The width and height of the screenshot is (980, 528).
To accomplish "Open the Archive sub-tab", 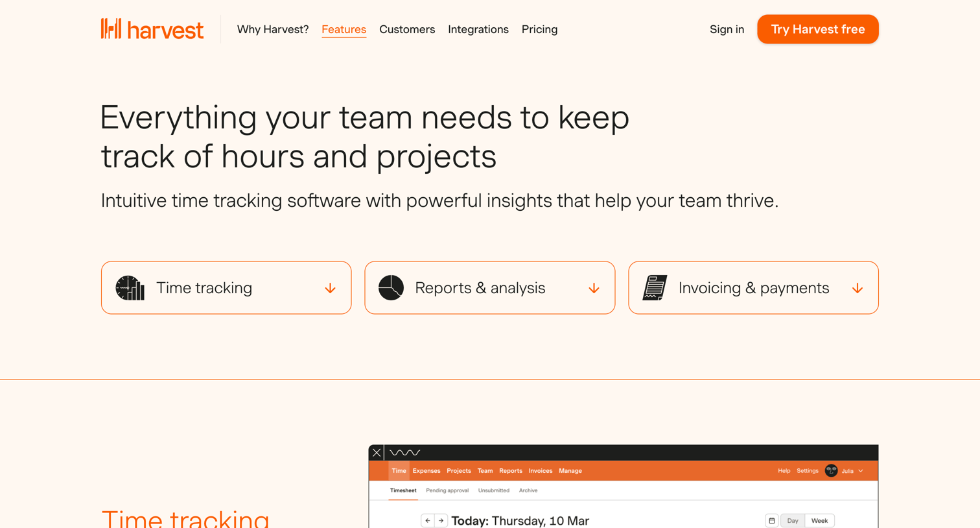I will click(528, 491).
